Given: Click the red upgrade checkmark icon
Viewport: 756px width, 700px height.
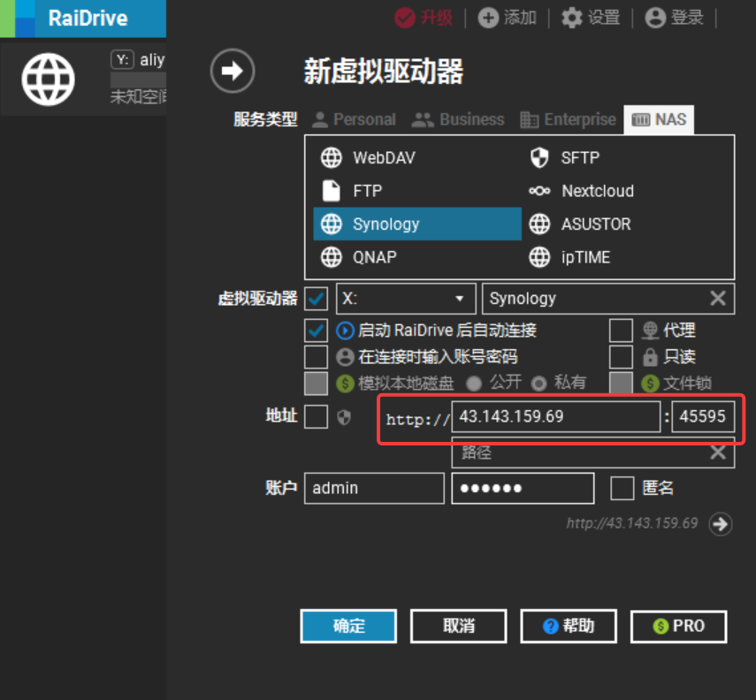Looking at the screenshot, I should coord(405,19).
